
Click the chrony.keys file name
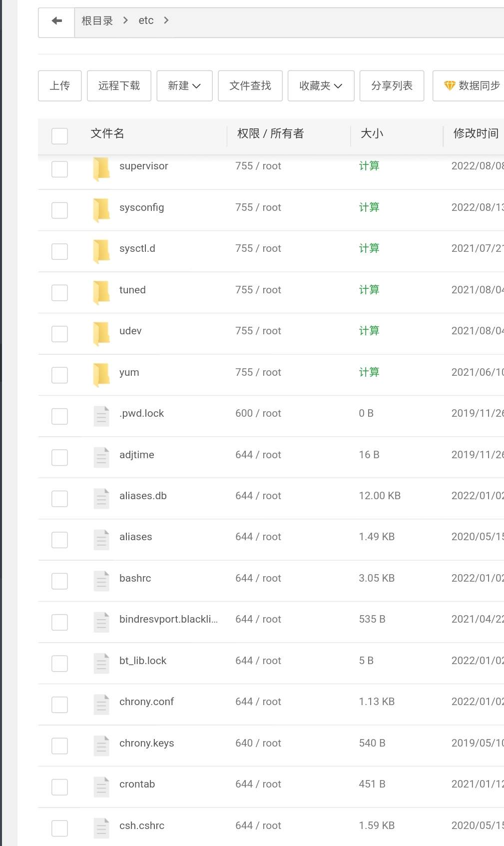147,743
